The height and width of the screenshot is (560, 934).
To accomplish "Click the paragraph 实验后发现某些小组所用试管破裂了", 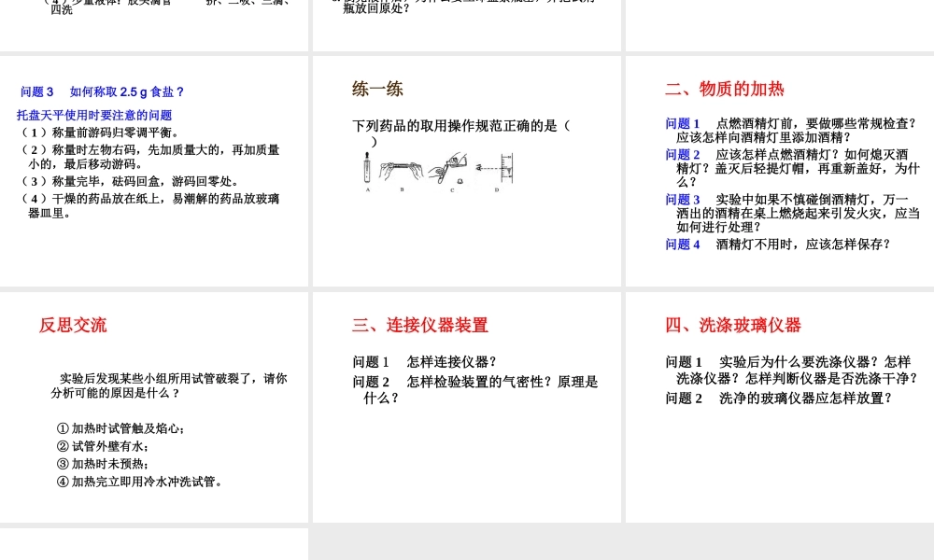I will (x=169, y=385).
